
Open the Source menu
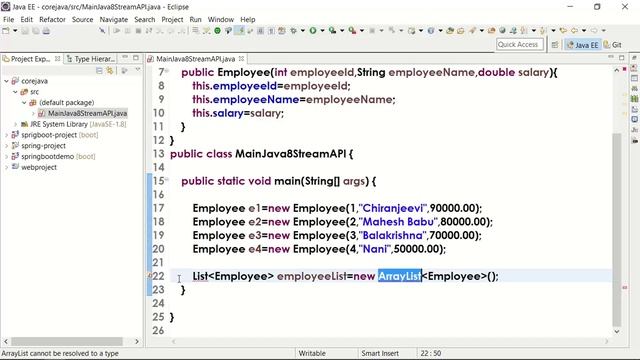tap(82, 19)
